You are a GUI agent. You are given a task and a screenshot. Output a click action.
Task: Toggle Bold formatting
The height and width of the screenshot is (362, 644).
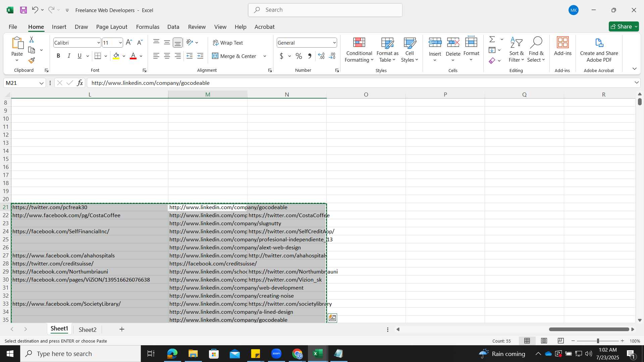click(58, 56)
